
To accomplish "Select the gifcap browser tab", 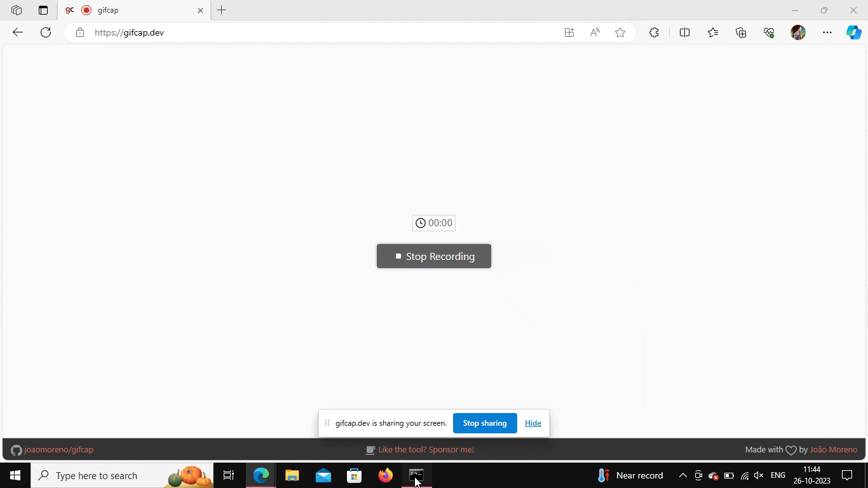I will tap(133, 10).
